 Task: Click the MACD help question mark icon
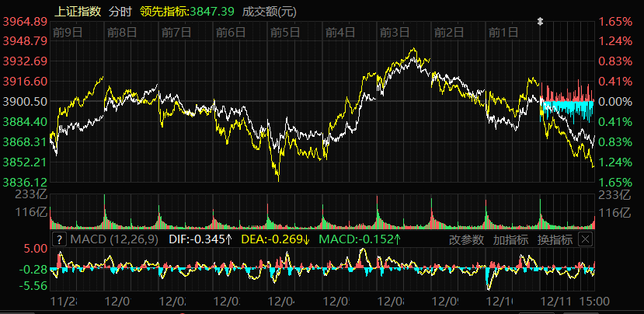coord(60,239)
